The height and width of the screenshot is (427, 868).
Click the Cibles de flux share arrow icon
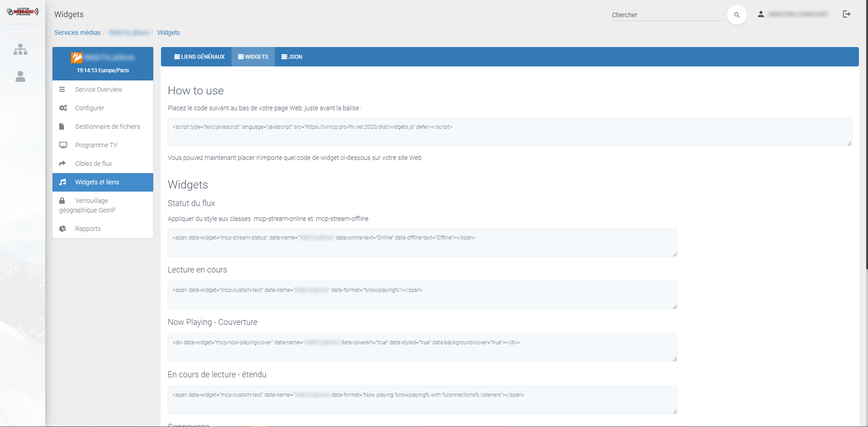[x=62, y=164]
